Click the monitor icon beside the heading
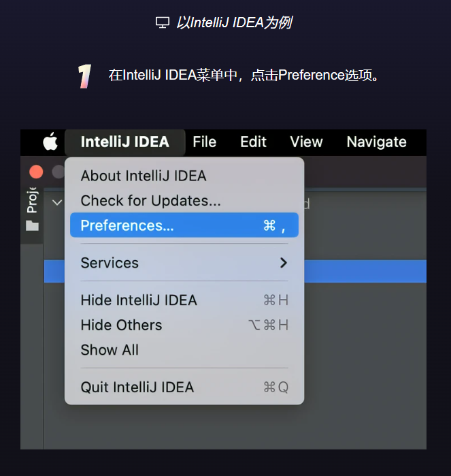 tap(163, 22)
